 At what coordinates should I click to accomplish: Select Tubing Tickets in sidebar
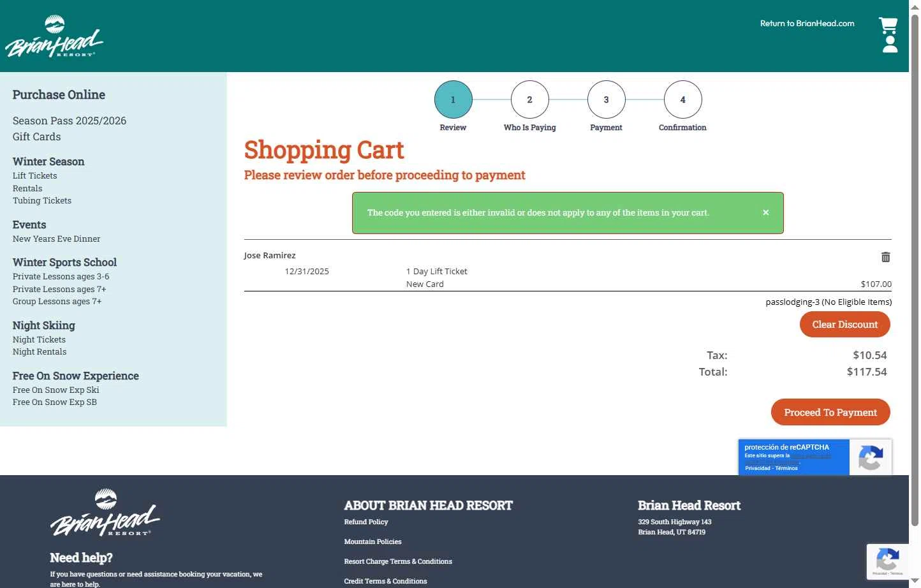click(42, 200)
